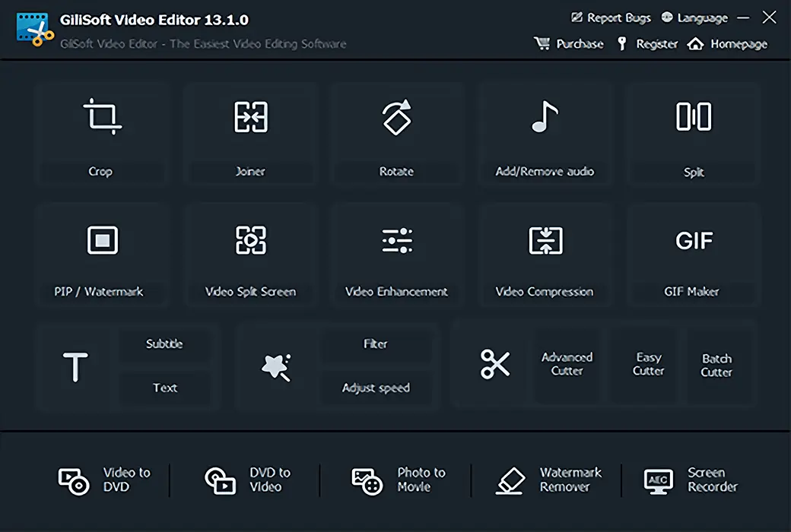Image resolution: width=791 pixels, height=532 pixels.
Task: Minimize the GiliSoft window
Action: pyautogui.click(x=743, y=17)
